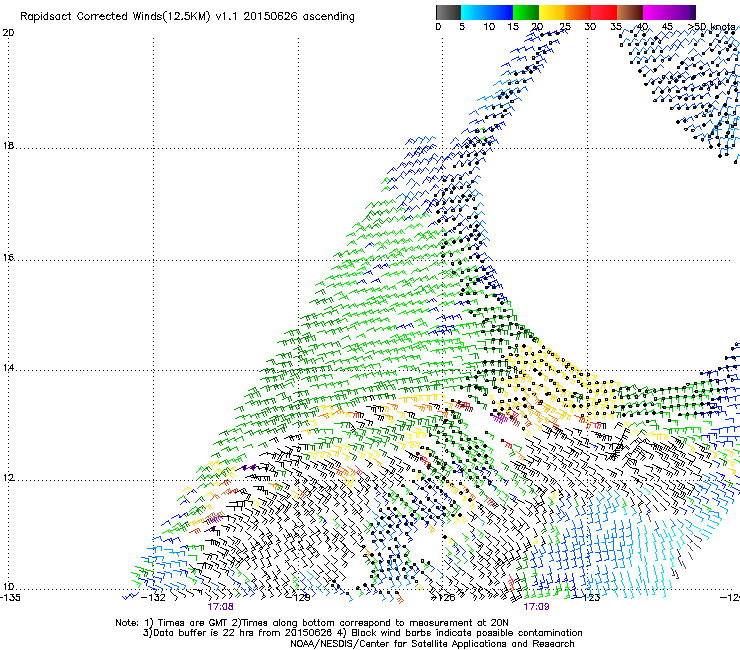The width and height of the screenshot is (740, 650).
Task: Click the legend label '5' under the color bar
Action: pos(462,27)
